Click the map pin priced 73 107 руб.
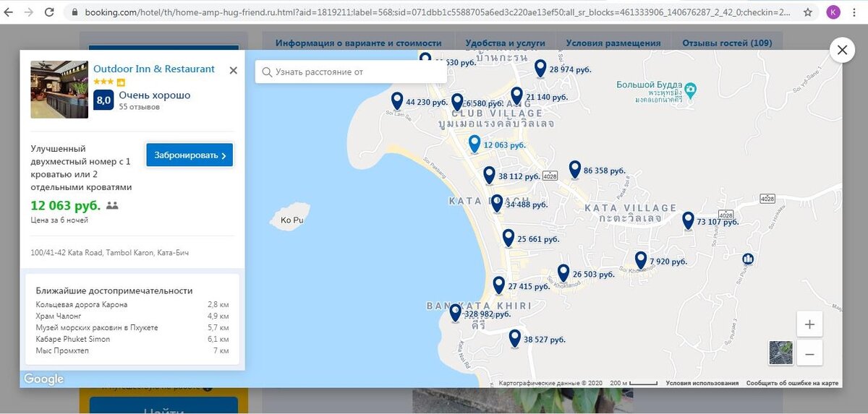 tap(687, 221)
